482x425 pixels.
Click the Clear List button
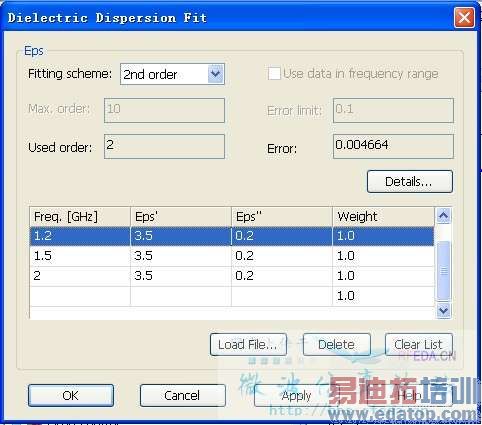(418, 344)
